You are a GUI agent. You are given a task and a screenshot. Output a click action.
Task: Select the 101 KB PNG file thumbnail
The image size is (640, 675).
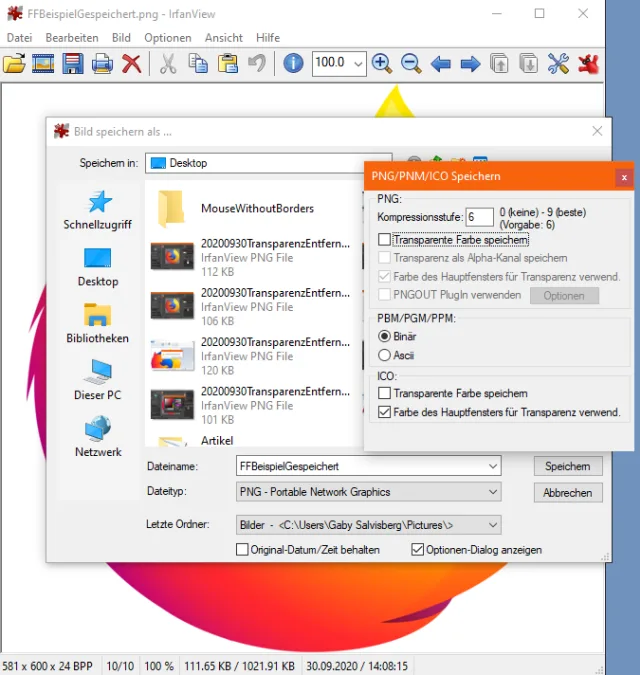(172, 404)
